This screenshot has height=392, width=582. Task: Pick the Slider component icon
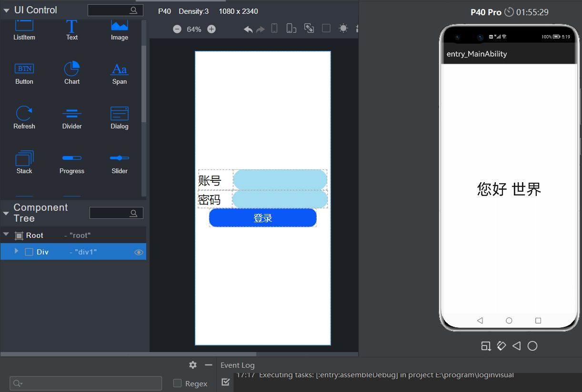pyautogui.click(x=120, y=158)
